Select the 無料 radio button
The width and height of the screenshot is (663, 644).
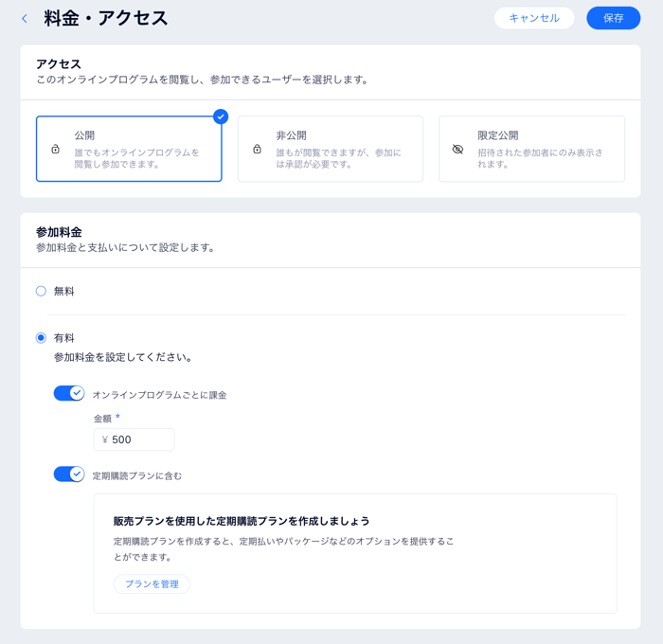coord(41,291)
